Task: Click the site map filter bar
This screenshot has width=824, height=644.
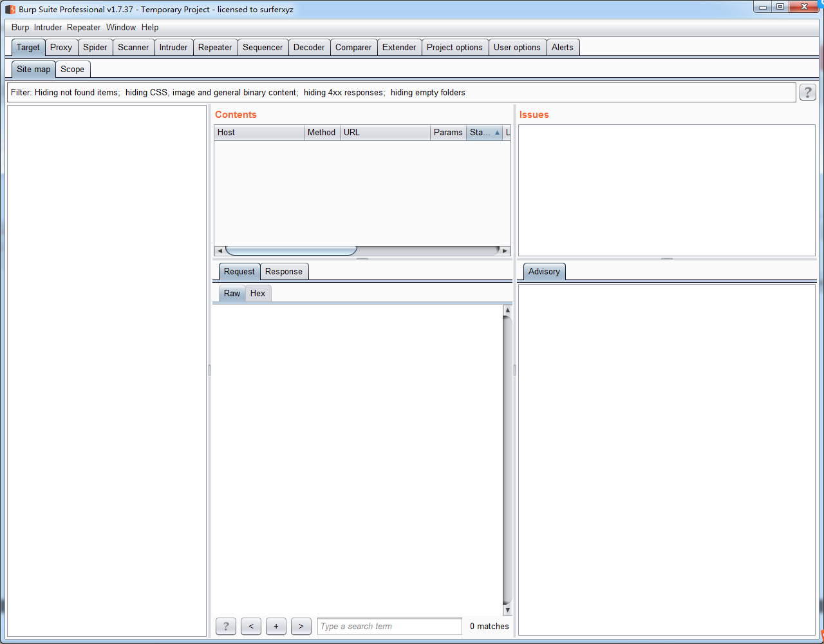Action: click(x=401, y=93)
